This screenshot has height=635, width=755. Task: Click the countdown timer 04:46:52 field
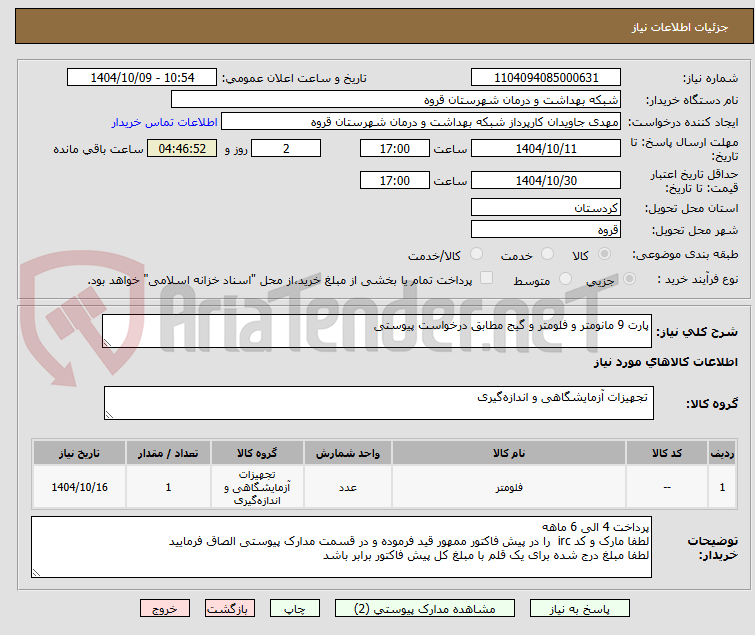[x=182, y=148]
